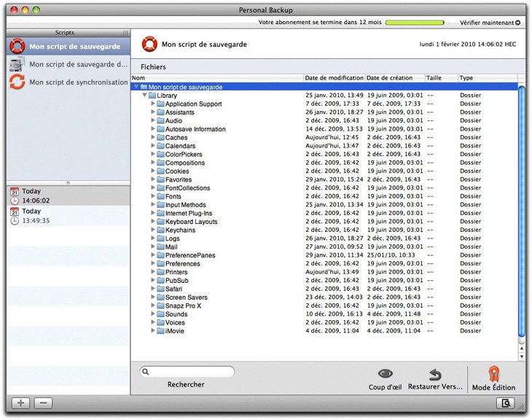Click the Scripts panel grip handle
The width and height of the screenshot is (532, 420).
[126, 33]
